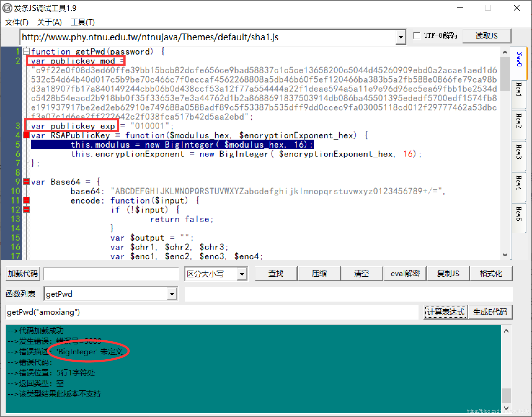Click the 计算表达式 button
The width and height of the screenshot is (532, 417).
[x=446, y=312]
